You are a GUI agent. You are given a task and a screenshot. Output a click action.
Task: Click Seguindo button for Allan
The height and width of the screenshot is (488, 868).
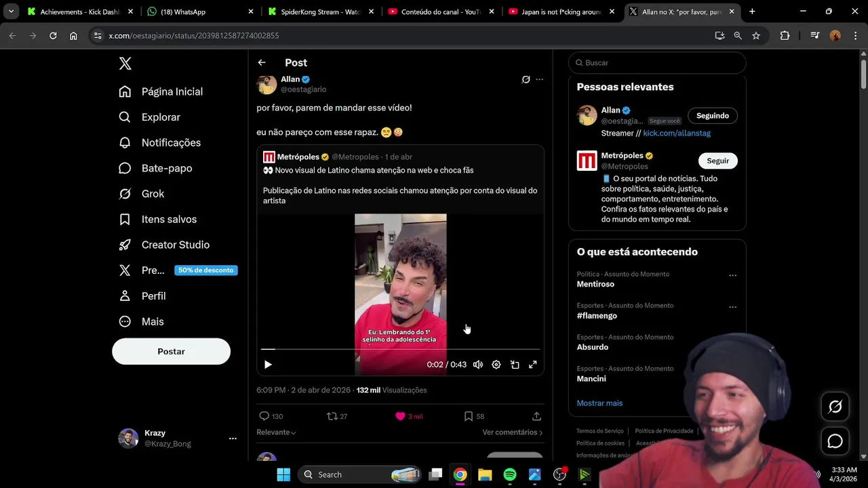coord(712,116)
